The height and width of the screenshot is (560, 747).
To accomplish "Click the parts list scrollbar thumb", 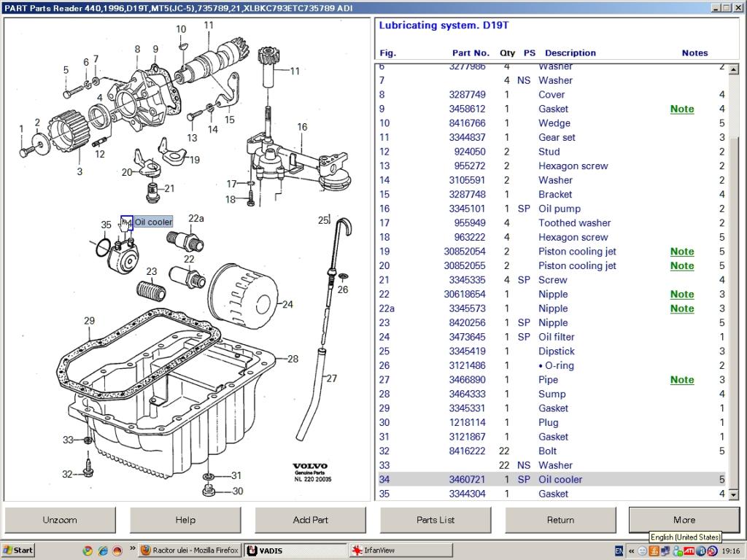I will 733,312.
